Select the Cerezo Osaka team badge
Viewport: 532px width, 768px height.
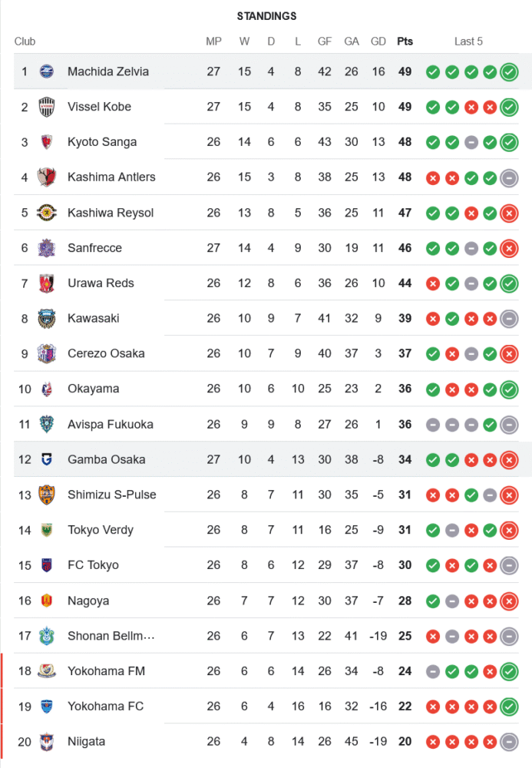pos(47,354)
